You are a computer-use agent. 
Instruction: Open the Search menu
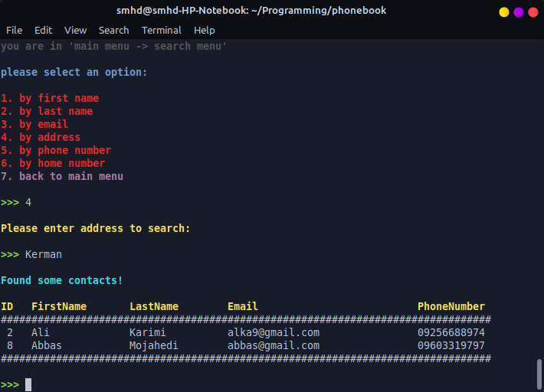click(114, 31)
